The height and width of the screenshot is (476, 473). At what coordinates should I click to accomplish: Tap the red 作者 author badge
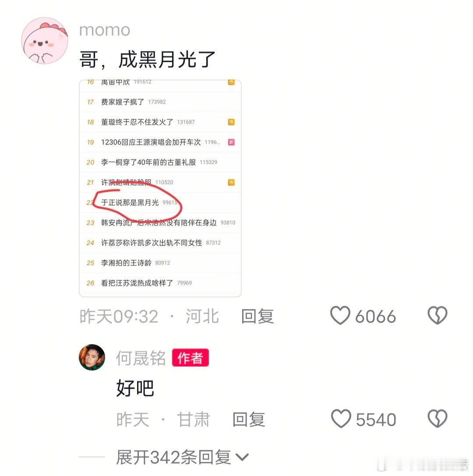coord(190,357)
